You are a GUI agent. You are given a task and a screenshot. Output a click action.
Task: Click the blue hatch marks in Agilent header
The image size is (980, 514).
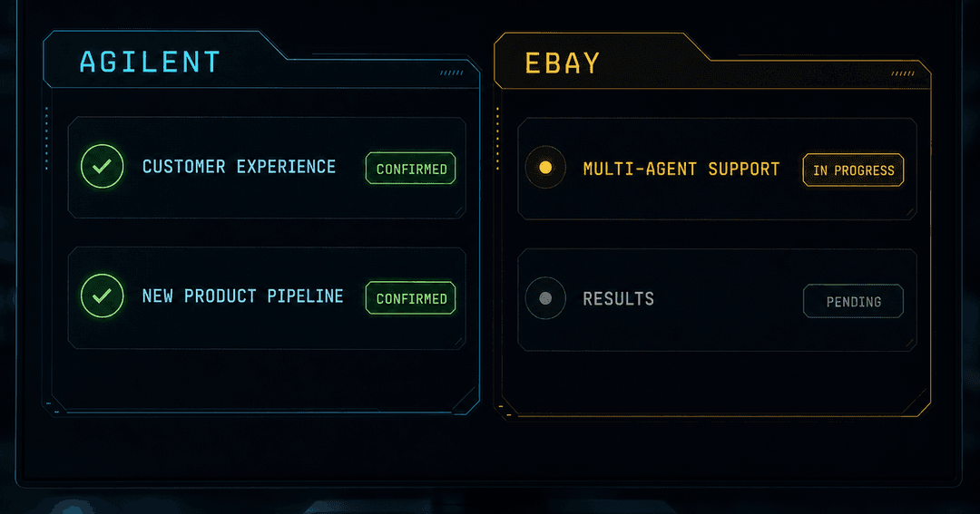pyautogui.click(x=452, y=73)
